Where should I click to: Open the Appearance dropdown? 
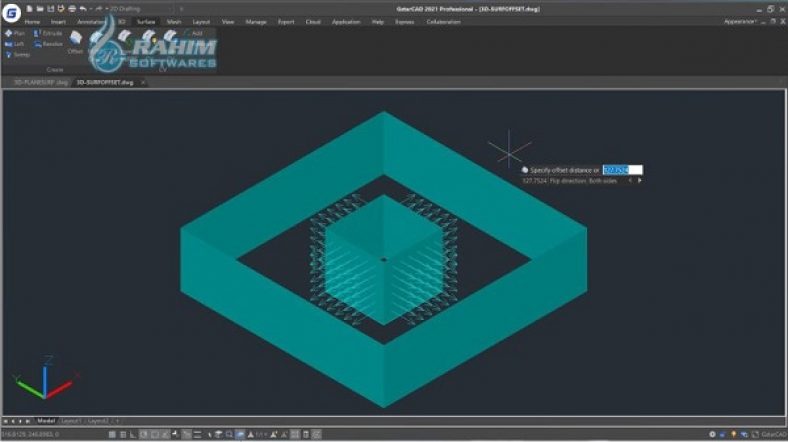coord(740,22)
